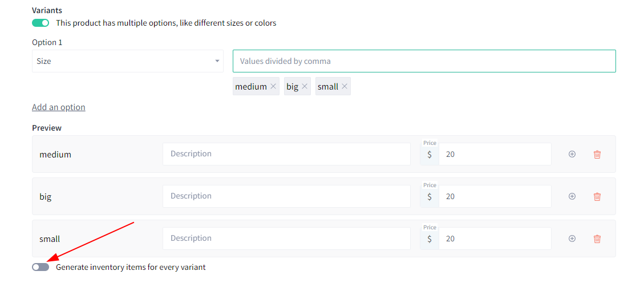
Task: Delete the small variant with trash icon
Action: [597, 238]
